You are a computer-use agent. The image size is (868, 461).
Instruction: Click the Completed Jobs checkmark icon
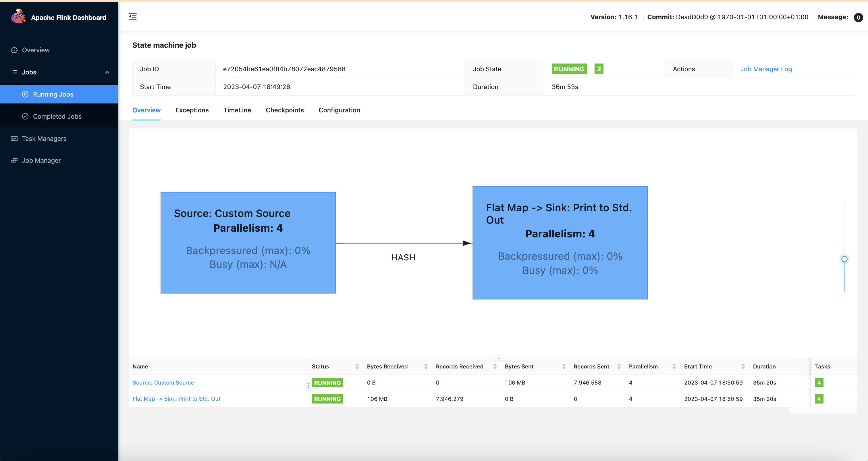click(26, 116)
